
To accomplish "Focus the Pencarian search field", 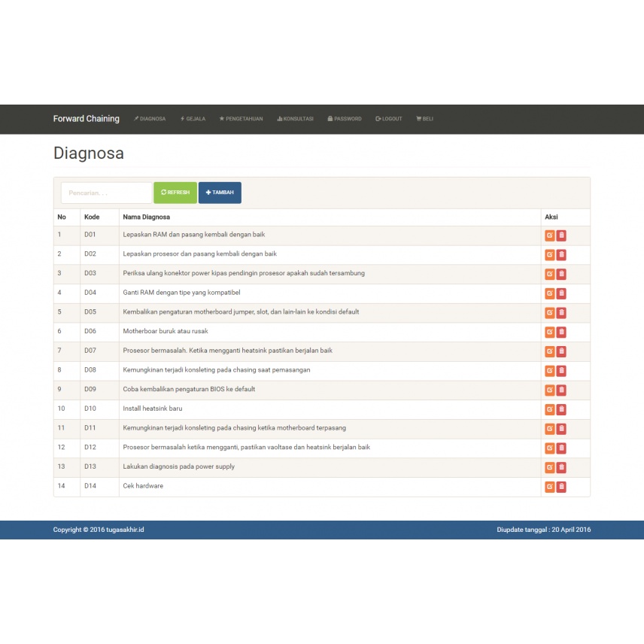I will [106, 193].
